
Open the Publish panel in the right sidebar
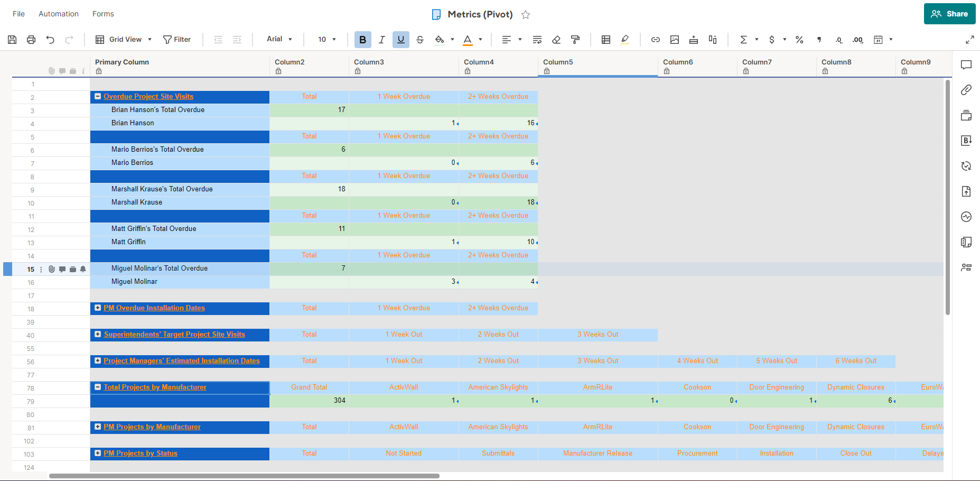[x=966, y=191]
